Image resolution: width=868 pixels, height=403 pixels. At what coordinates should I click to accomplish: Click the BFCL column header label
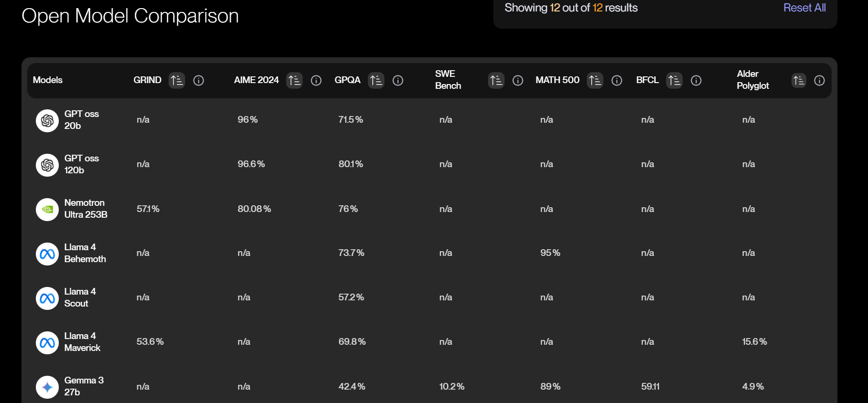click(648, 80)
